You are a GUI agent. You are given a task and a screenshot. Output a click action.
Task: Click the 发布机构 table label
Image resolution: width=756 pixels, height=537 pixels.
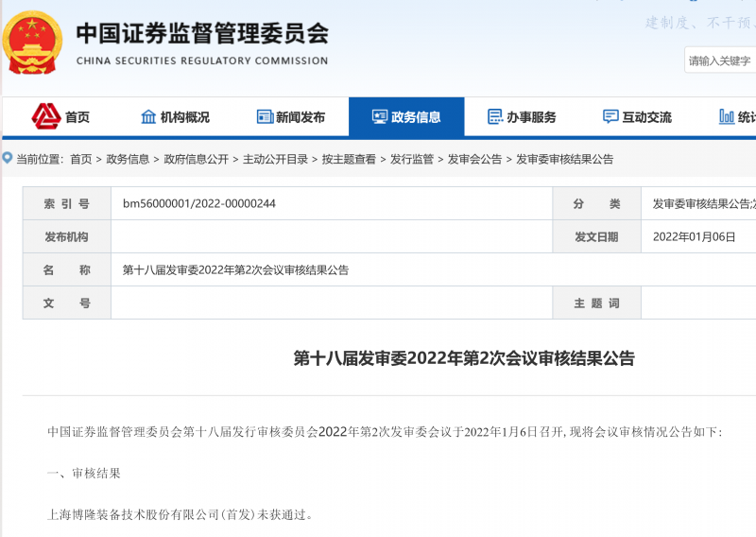[66, 237]
